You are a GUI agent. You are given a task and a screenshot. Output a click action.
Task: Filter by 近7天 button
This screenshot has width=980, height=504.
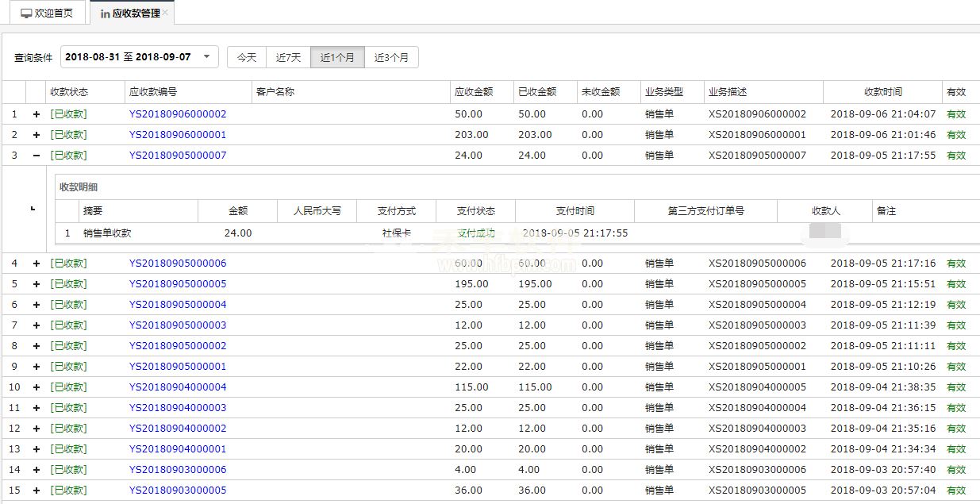288,58
